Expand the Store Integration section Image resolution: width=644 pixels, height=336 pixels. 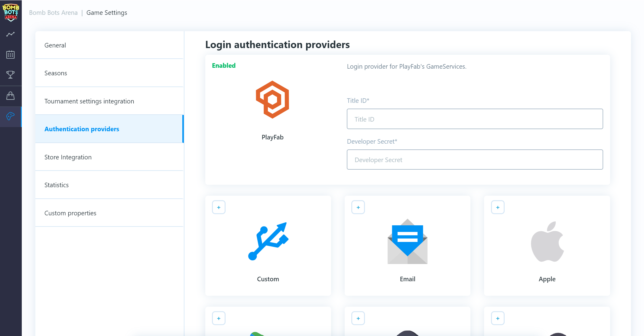(x=68, y=157)
